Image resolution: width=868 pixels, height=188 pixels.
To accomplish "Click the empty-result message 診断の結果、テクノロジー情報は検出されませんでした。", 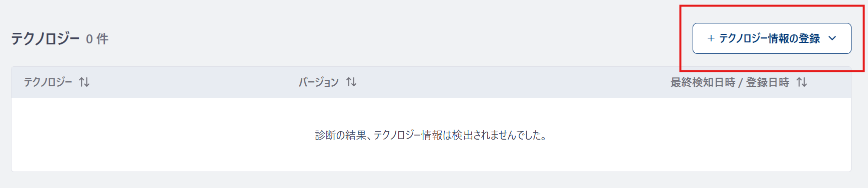I will (x=431, y=135).
